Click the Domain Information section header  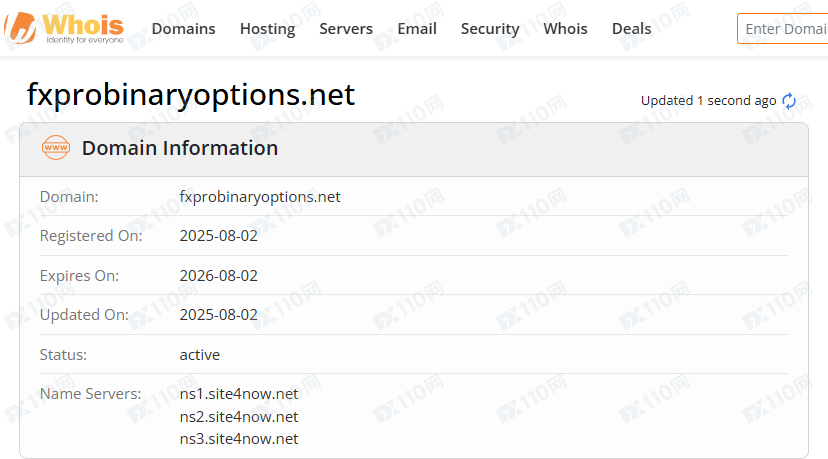180,149
